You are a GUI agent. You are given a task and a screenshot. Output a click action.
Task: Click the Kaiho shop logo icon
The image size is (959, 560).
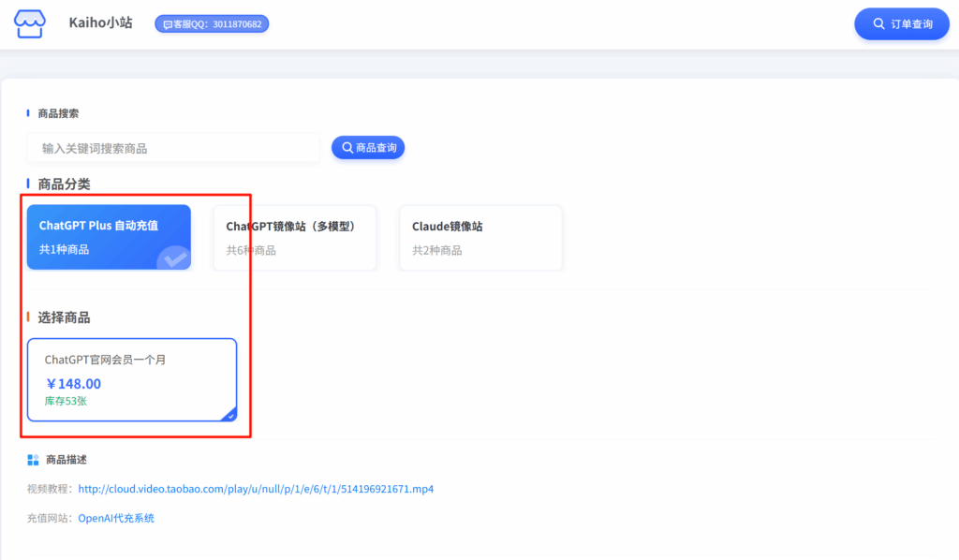point(29,23)
